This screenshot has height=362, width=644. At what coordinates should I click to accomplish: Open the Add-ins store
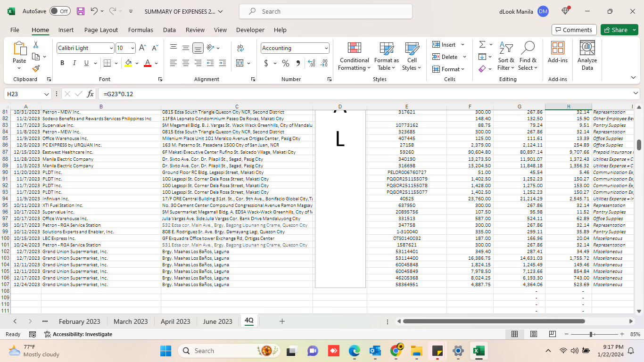(x=558, y=52)
